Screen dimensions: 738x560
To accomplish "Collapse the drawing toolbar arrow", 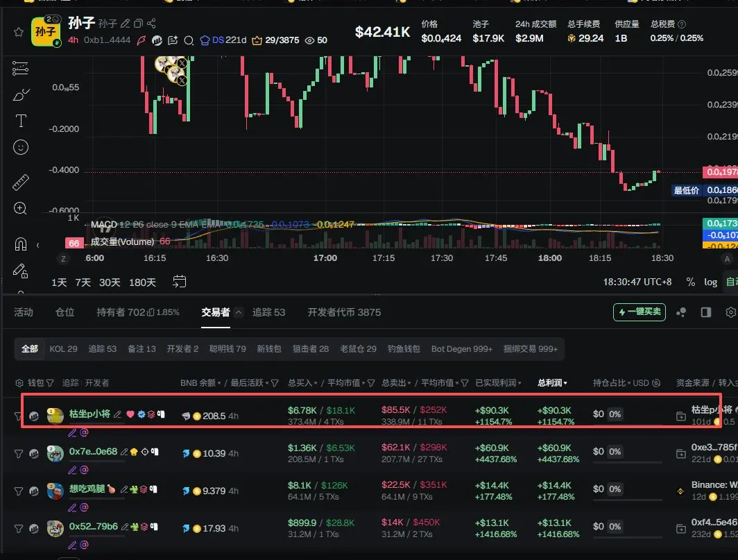I will point(37,245).
